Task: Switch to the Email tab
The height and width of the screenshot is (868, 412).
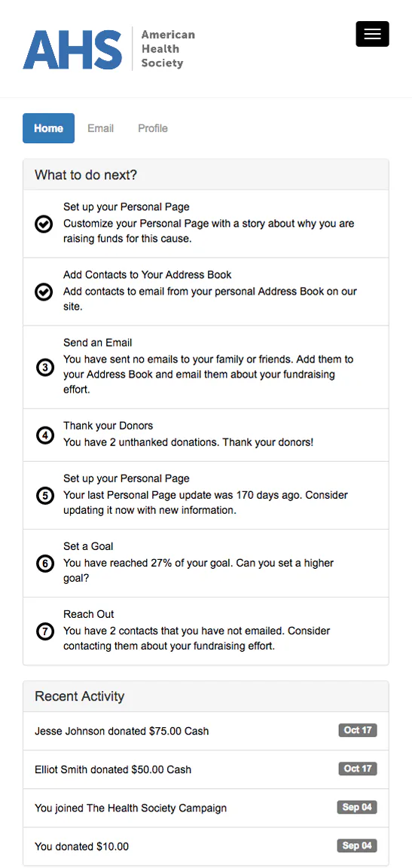Action: (x=101, y=128)
